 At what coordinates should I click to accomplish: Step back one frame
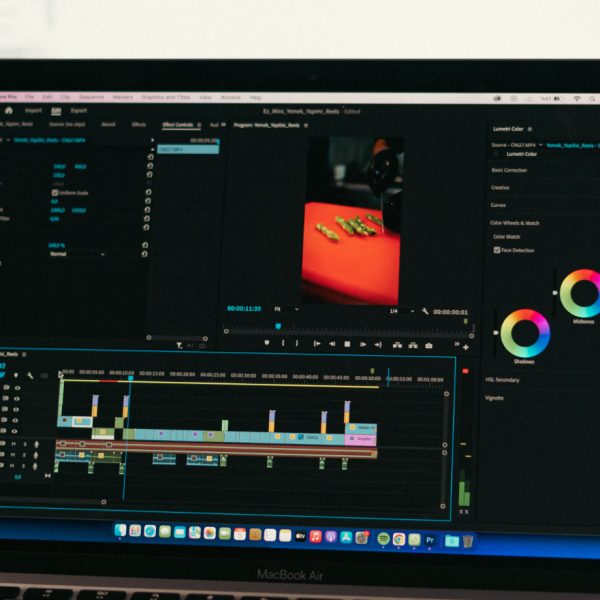332,344
